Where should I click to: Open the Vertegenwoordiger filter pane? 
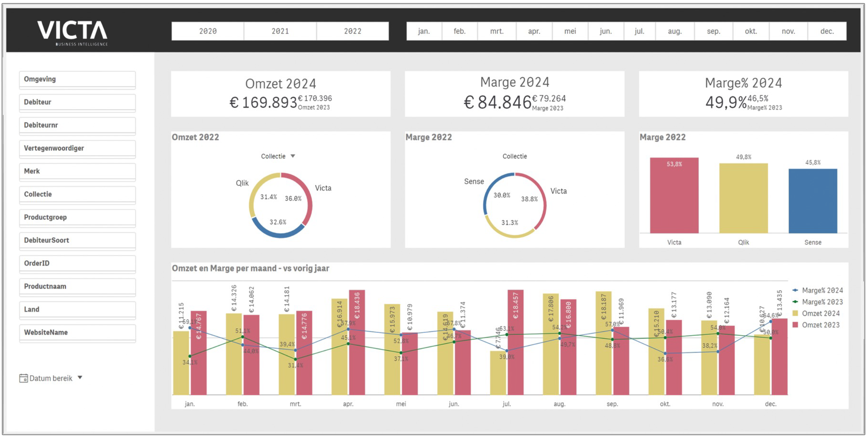click(77, 149)
